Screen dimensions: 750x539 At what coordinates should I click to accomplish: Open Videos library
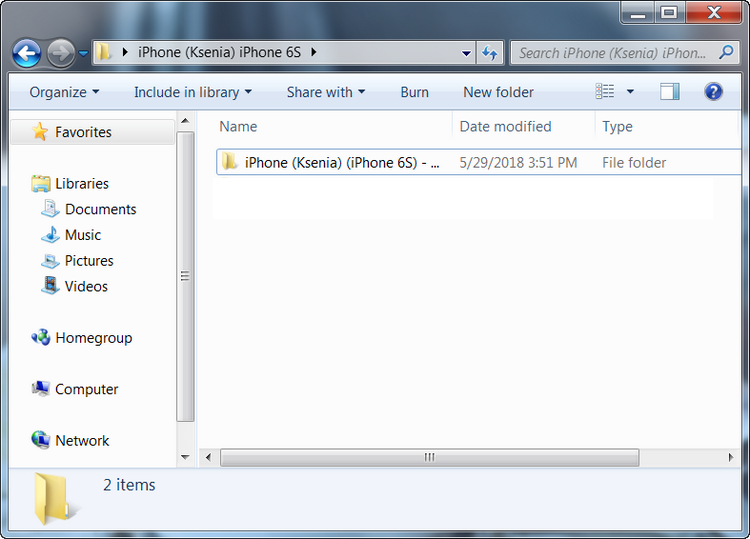[86, 286]
